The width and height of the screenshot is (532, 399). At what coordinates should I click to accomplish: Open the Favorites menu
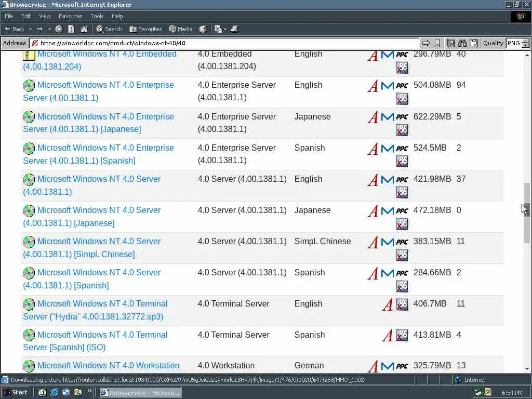(x=70, y=16)
